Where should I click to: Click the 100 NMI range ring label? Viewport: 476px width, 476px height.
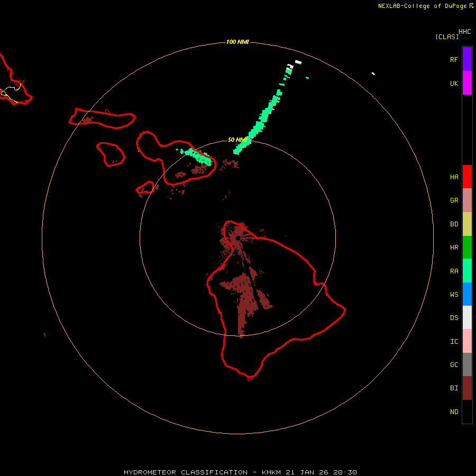[237, 42]
